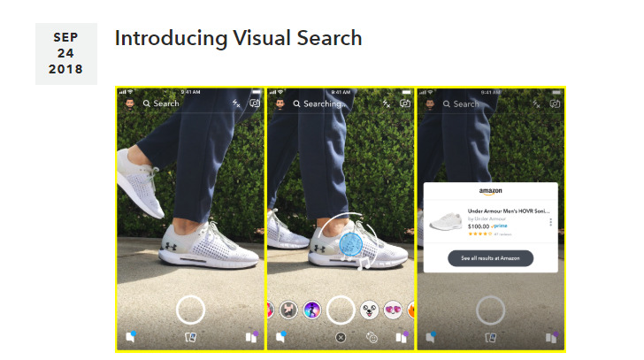Click the Searching field in middle phone
The width and height of the screenshot is (644, 360).
click(x=320, y=103)
